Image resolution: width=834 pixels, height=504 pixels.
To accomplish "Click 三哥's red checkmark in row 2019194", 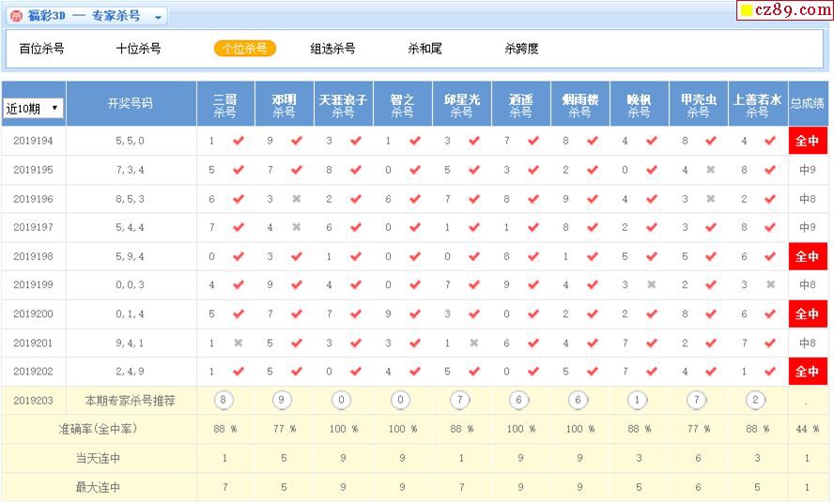I will point(238,142).
